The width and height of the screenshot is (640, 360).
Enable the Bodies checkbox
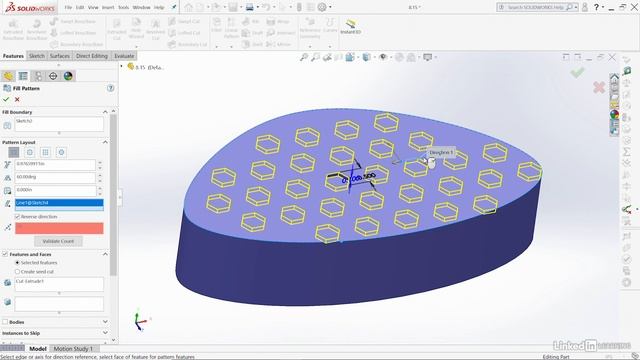point(5,322)
